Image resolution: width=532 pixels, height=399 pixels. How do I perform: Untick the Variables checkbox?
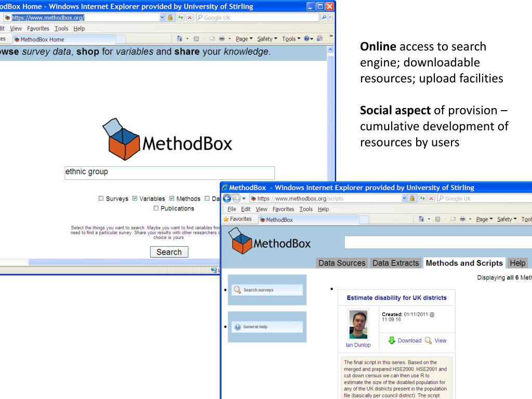(x=135, y=198)
